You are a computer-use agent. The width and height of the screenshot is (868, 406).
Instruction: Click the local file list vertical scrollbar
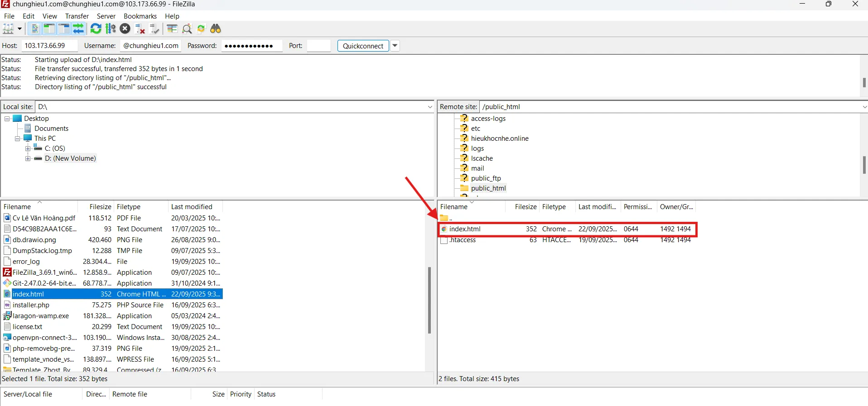(429, 300)
